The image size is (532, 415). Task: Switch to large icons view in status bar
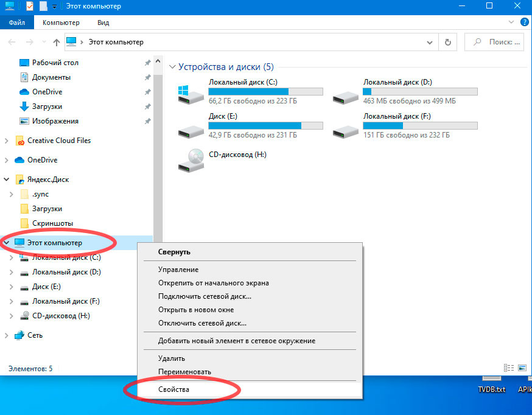522,368
